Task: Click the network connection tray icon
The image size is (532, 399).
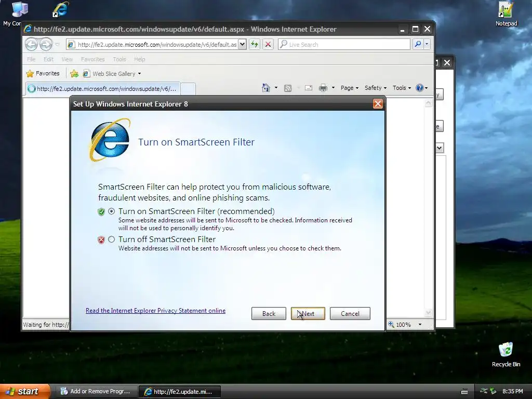Action: [484, 391]
